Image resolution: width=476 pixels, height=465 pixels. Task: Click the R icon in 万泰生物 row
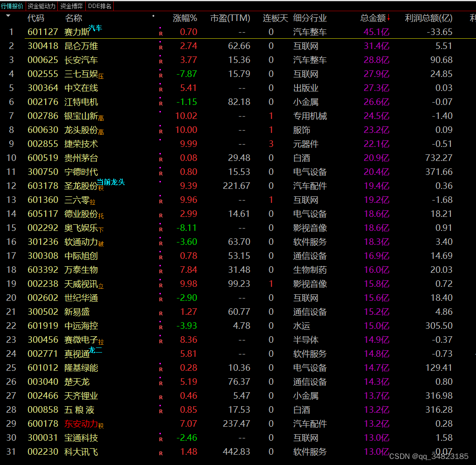[161, 271]
